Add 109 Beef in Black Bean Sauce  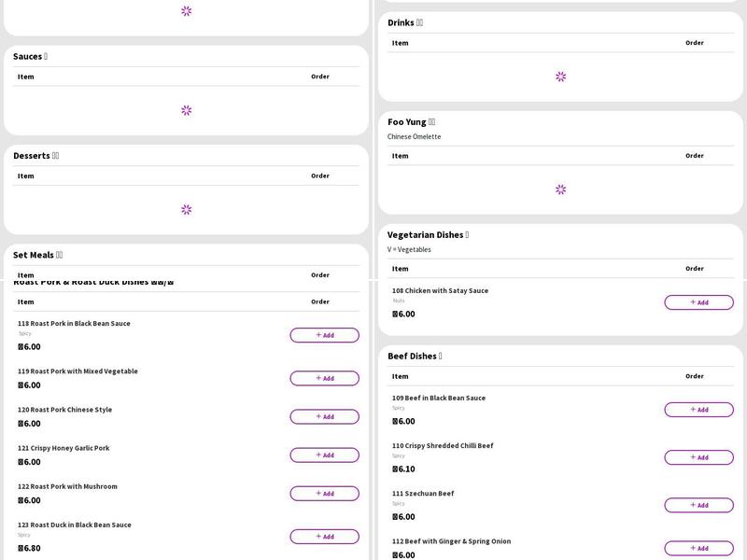point(698,410)
